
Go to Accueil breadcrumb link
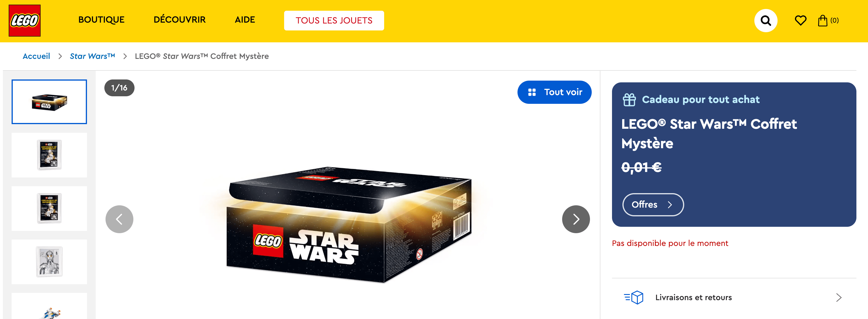click(x=37, y=56)
